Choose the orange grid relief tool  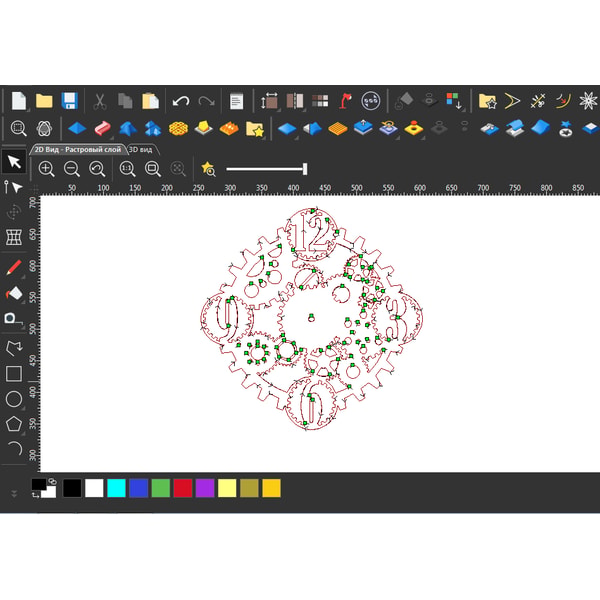338,129
